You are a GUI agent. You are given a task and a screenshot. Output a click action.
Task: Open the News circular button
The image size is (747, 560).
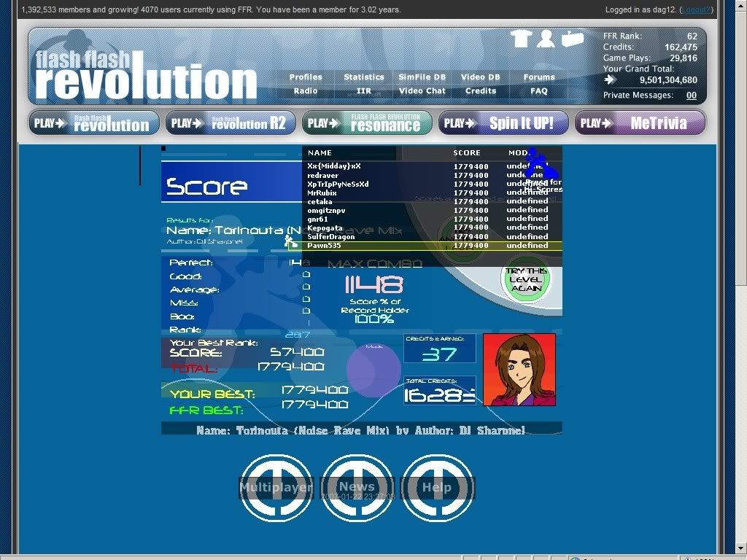[357, 488]
